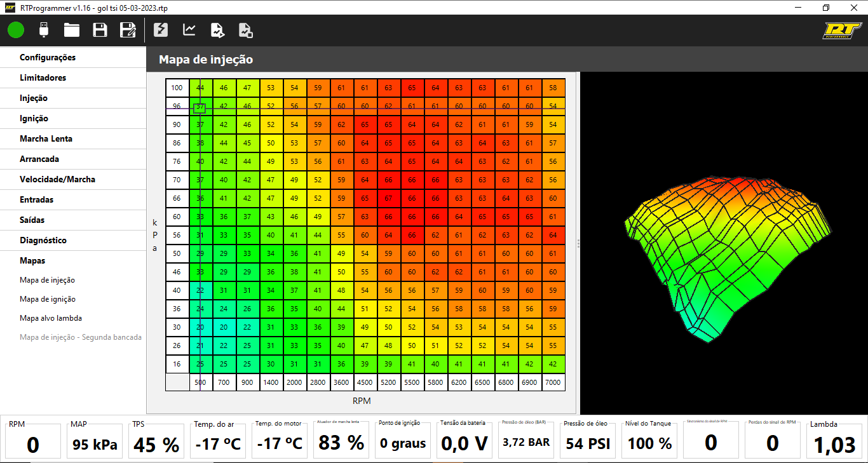Click the green connection status indicator

[x=16, y=29]
